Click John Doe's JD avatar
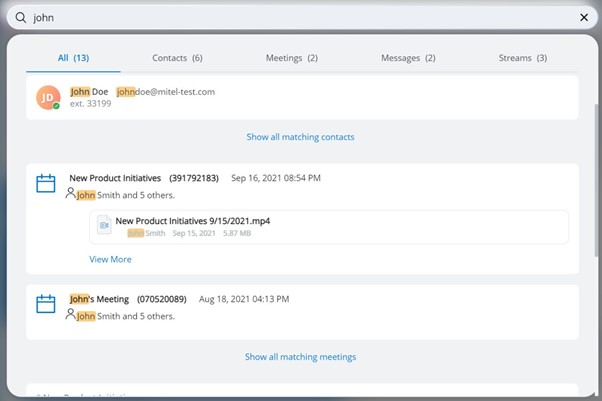The image size is (602, 401). click(x=48, y=97)
